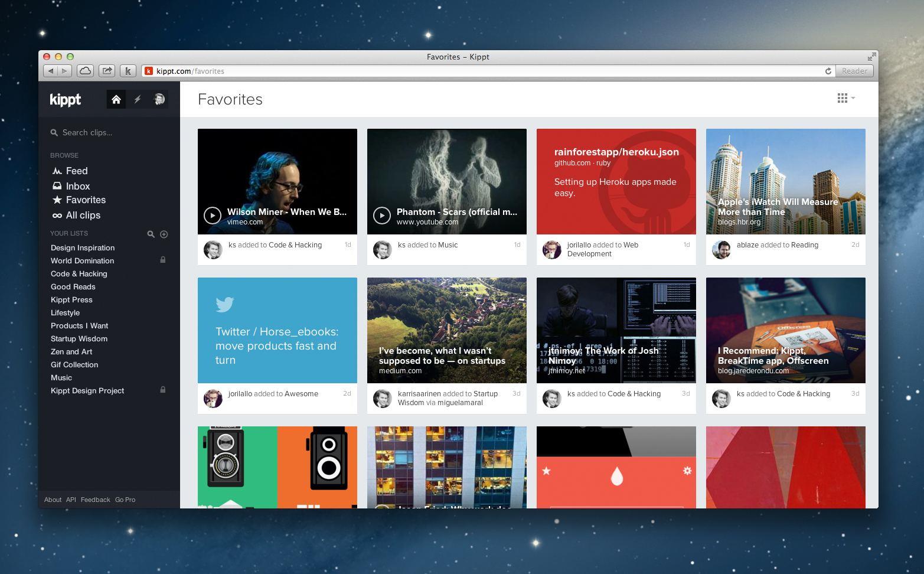Viewport: 924px width, 574px height.
Task: Open the user profile avatar icon
Action: [x=159, y=99]
